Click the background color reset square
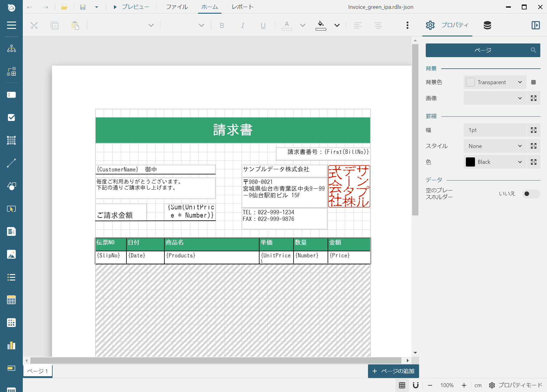 coord(533,82)
